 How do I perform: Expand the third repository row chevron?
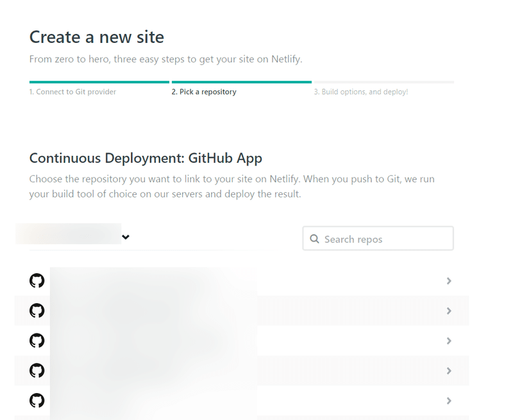pos(449,340)
